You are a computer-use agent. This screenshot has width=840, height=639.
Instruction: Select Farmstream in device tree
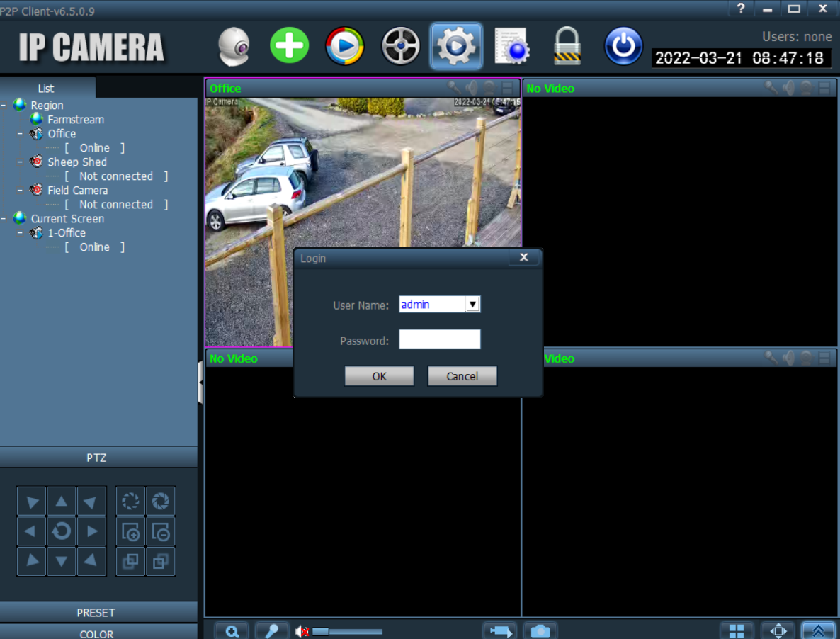[x=76, y=120]
